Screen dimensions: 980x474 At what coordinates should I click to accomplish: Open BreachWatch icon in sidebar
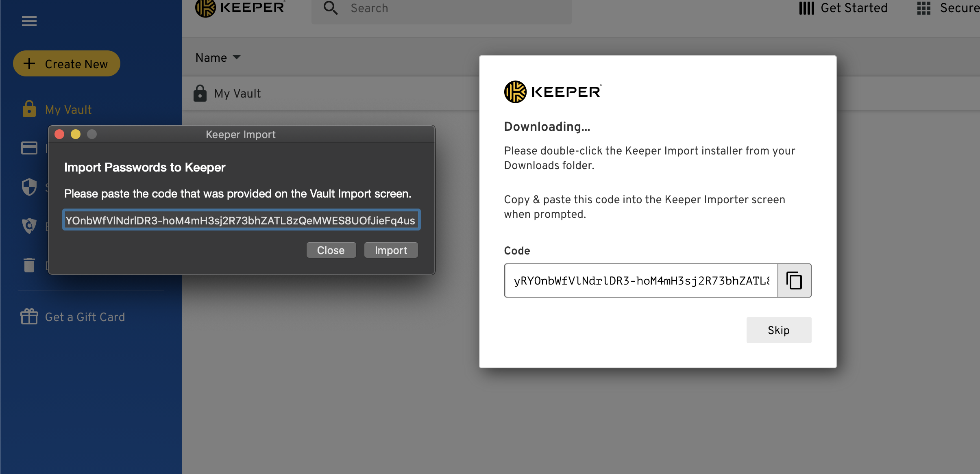click(29, 226)
